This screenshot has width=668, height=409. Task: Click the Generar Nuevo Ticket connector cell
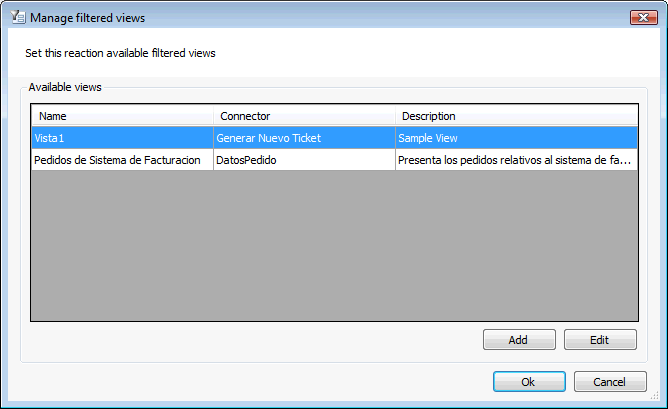(x=304, y=138)
